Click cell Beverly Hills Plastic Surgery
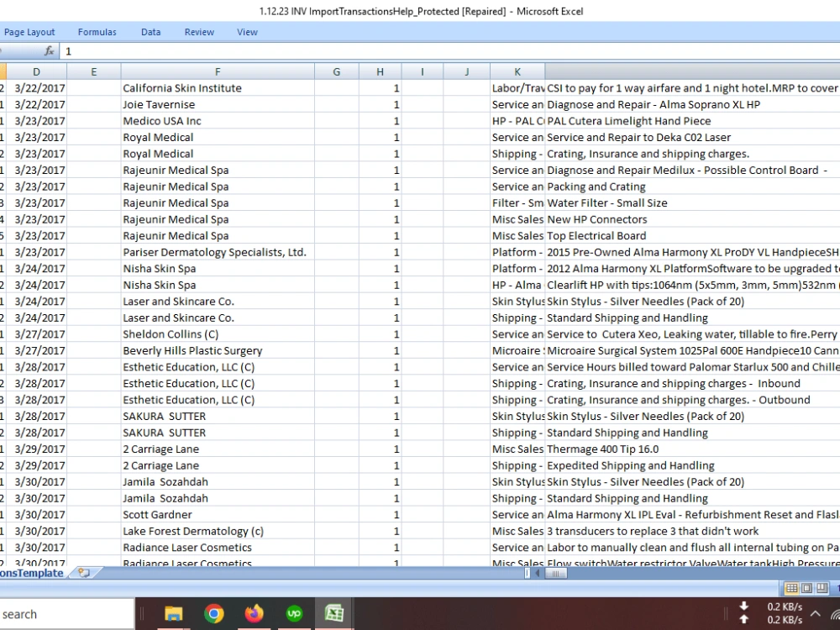840x630 pixels. tap(218, 350)
